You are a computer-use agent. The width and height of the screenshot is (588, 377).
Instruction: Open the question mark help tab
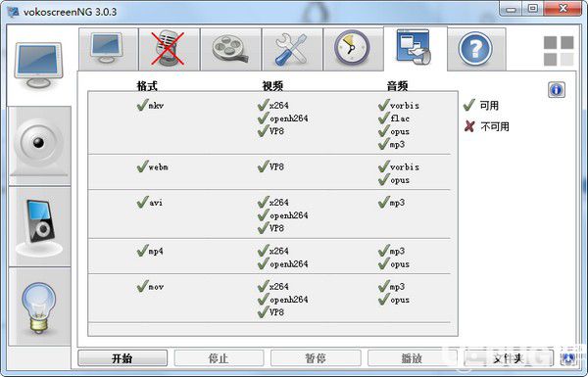pos(476,49)
